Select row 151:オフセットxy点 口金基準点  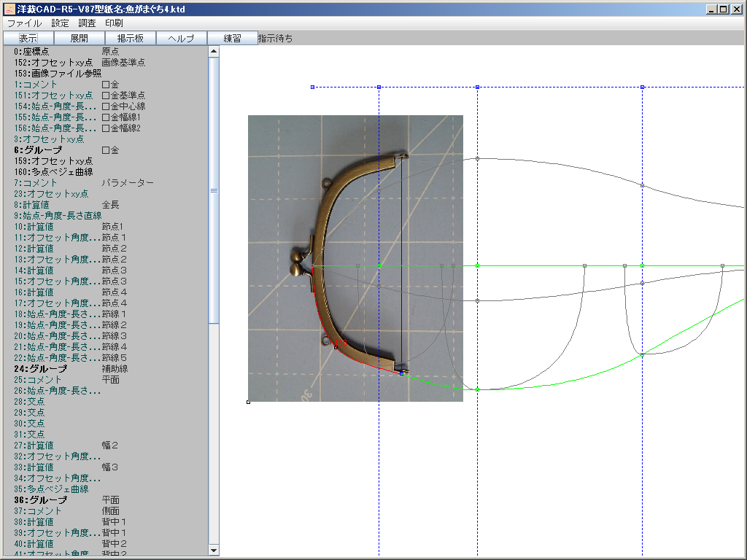pyautogui.click(x=80, y=96)
